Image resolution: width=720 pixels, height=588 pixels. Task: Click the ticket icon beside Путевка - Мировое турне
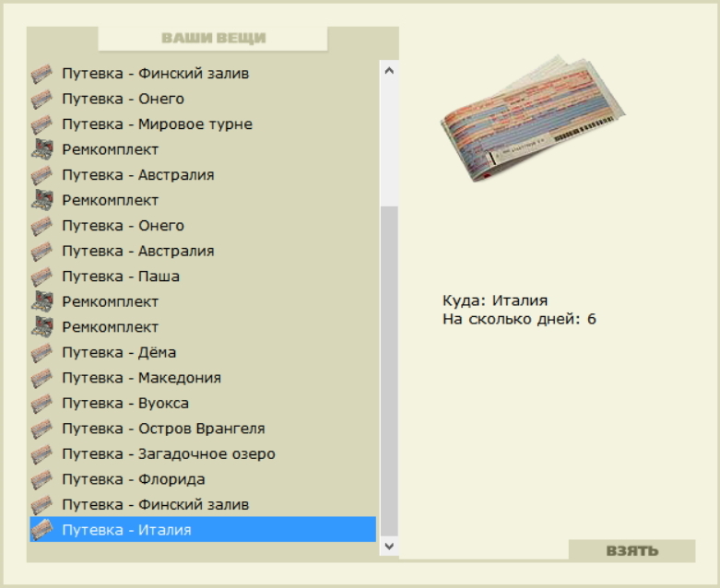pyautogui.click(x=41, y=124)
